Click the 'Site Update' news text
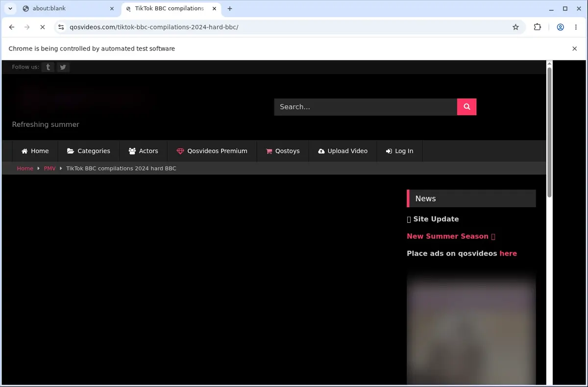Image resolution: width=588 pixels, height=387 pixels. 436,219
